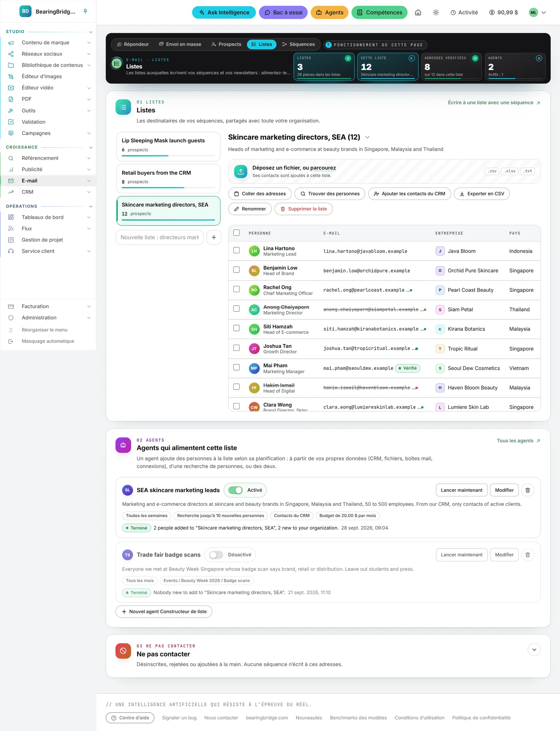This screenshot has width=560, height=731.
Task: Check the Mai Pham row checkbox
Action: pyautogui.click(x=237, y=367)
